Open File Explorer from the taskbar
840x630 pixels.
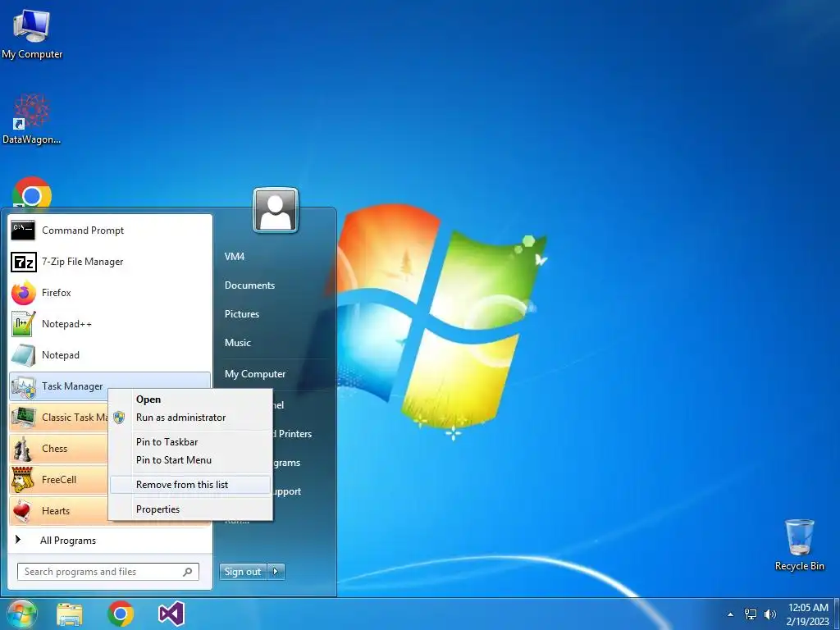click(x=70, y=614)
